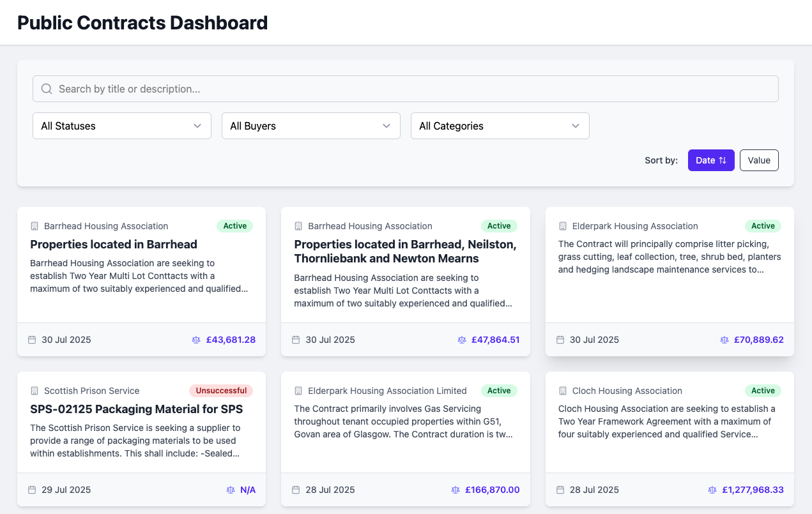Click scales icon beside £1,277,968.33
The height and width of the screenshot is (514, 812).
coord(712,490)
